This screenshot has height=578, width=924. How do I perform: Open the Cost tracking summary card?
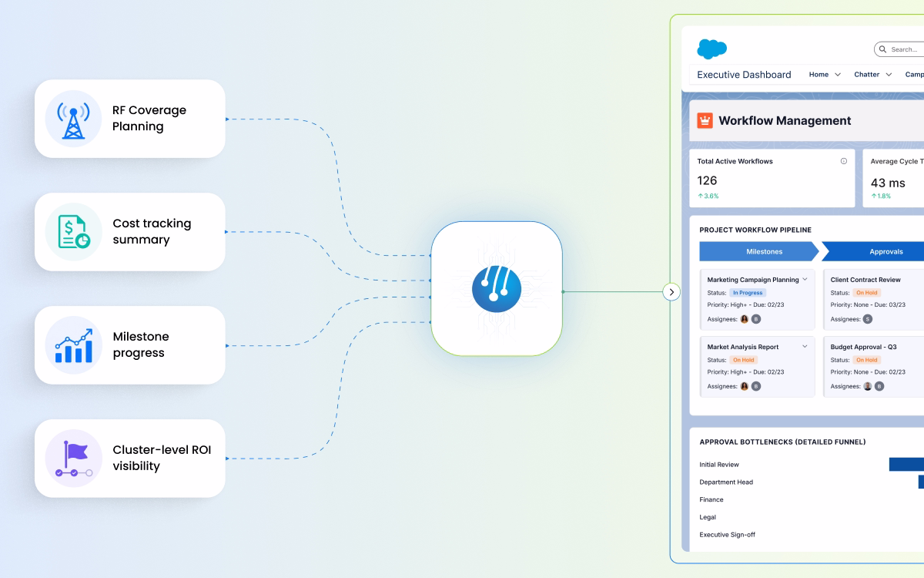click(130, 232)
